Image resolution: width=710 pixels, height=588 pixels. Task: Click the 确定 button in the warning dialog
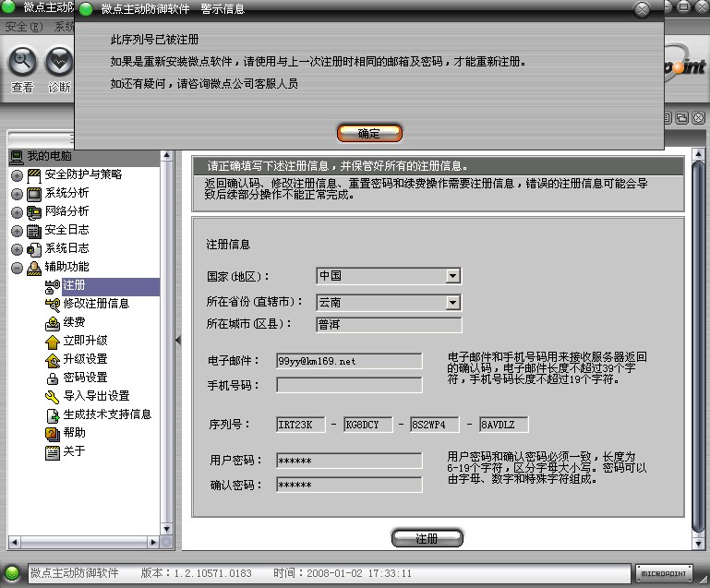(369, 133)
